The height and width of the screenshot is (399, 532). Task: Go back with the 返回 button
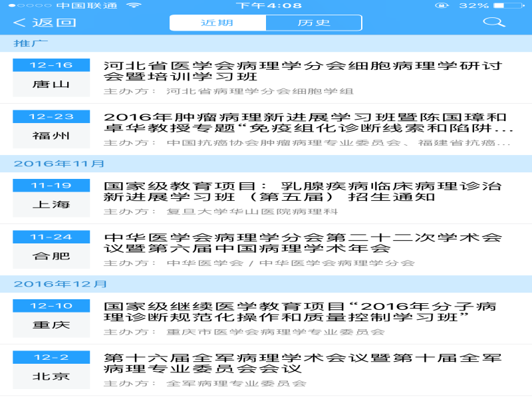pos(45,23)
